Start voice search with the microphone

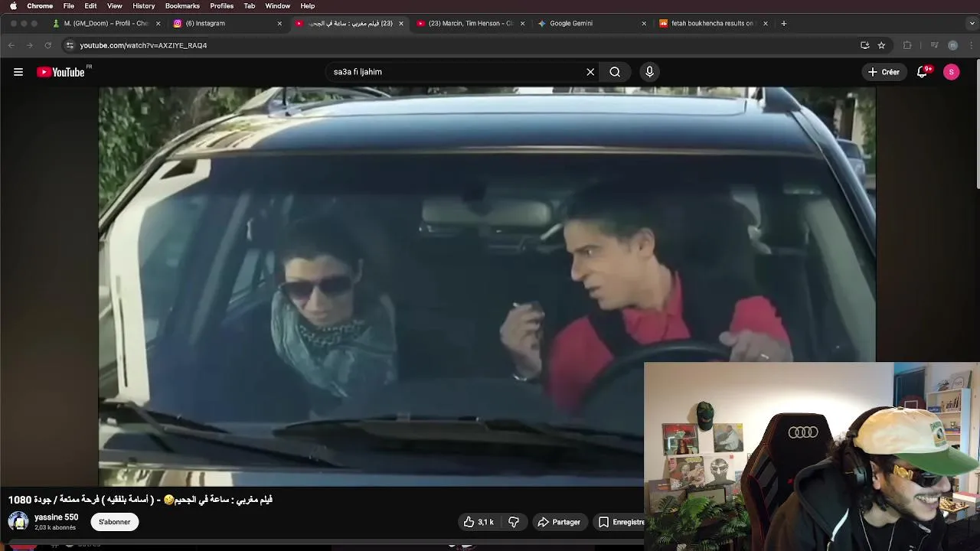click(x=649, y=72)
